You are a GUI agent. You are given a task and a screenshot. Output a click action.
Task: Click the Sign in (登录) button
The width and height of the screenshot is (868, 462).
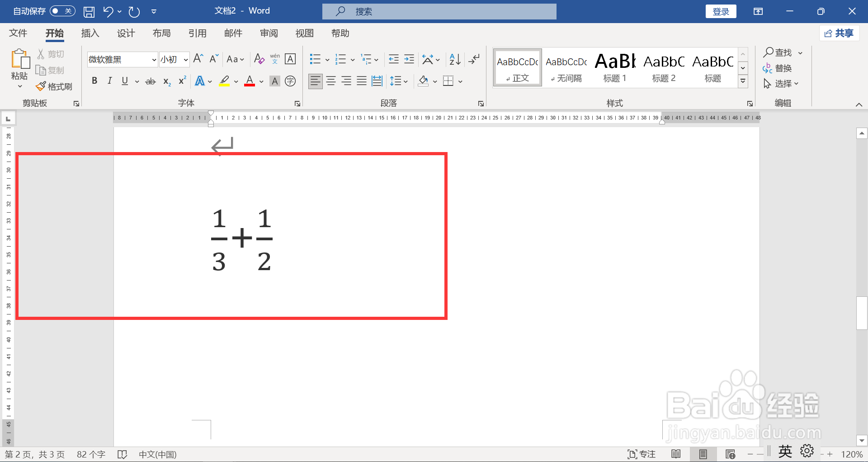721,11
